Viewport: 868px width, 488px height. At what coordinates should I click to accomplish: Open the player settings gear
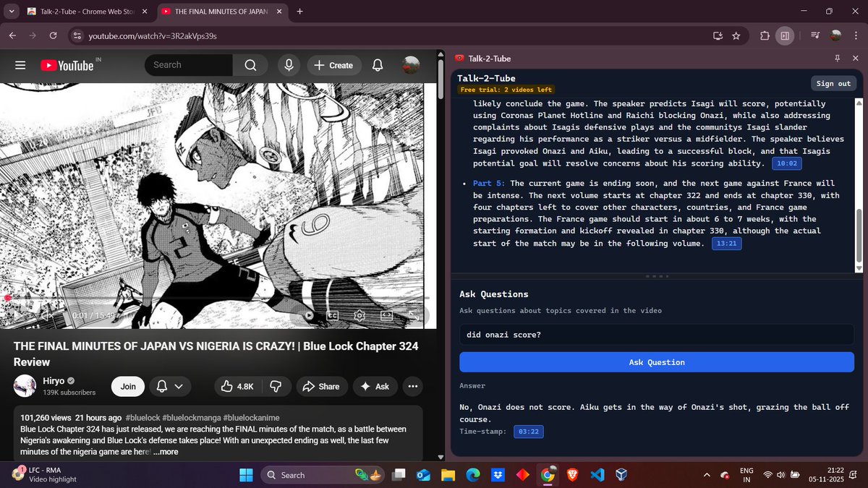tap(359, 315)
